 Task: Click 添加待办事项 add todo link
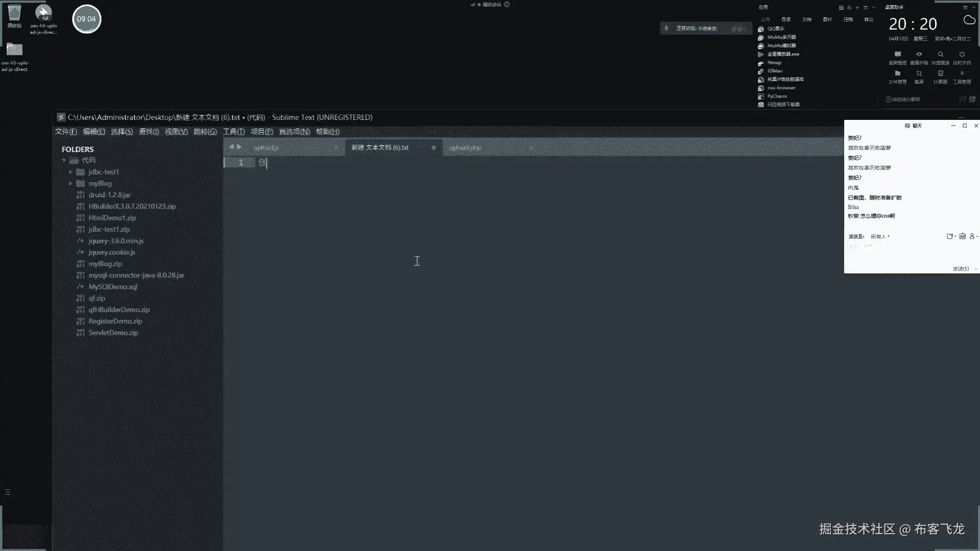point(902,99)
